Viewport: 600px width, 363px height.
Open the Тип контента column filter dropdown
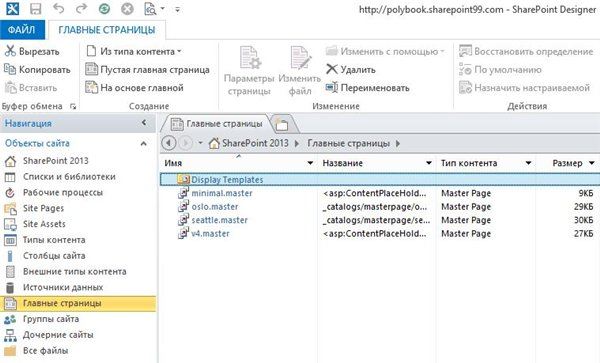point(528,163)
